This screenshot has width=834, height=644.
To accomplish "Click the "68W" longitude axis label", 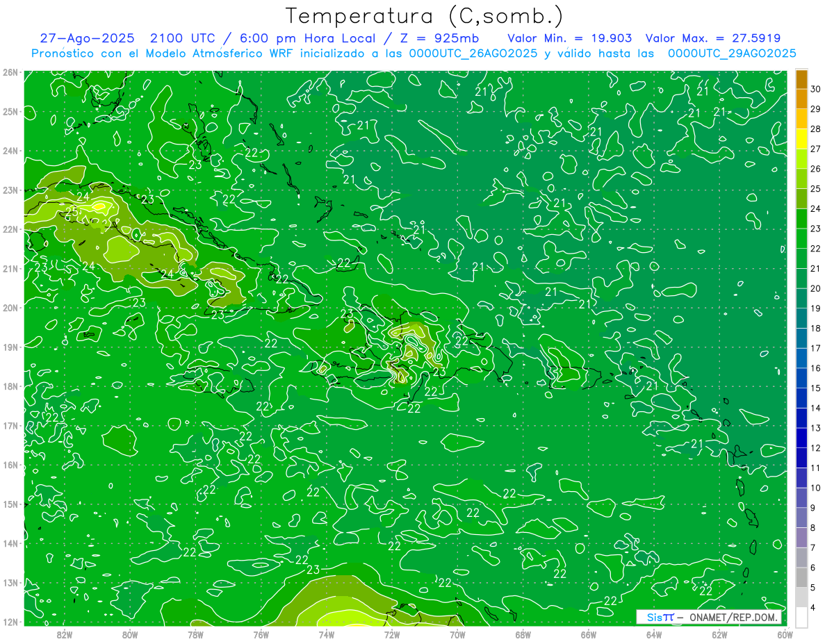I will point(523,634).
